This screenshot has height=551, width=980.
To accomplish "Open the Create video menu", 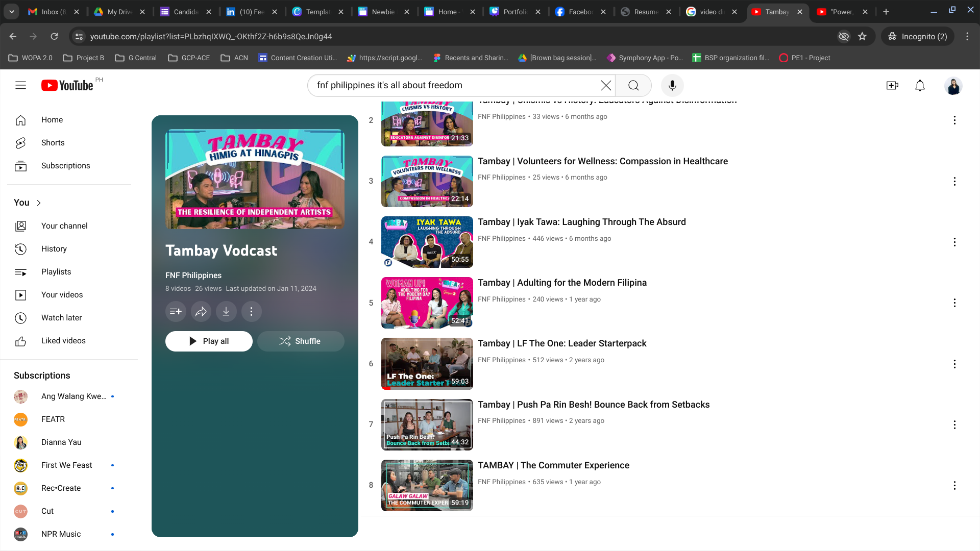I will click(x=892, y=85).
